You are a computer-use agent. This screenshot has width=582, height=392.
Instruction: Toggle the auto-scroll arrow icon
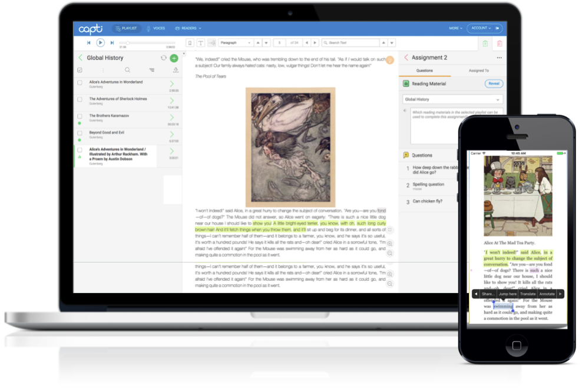211,43
